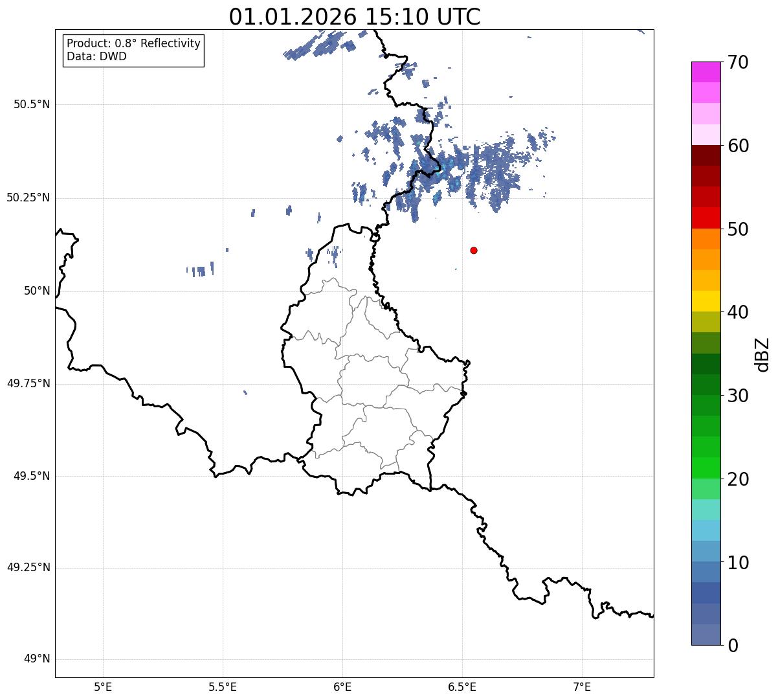The image size is (778, 700).
Task: Click the 6.5°E longitude label
Action: click(462, 686)
